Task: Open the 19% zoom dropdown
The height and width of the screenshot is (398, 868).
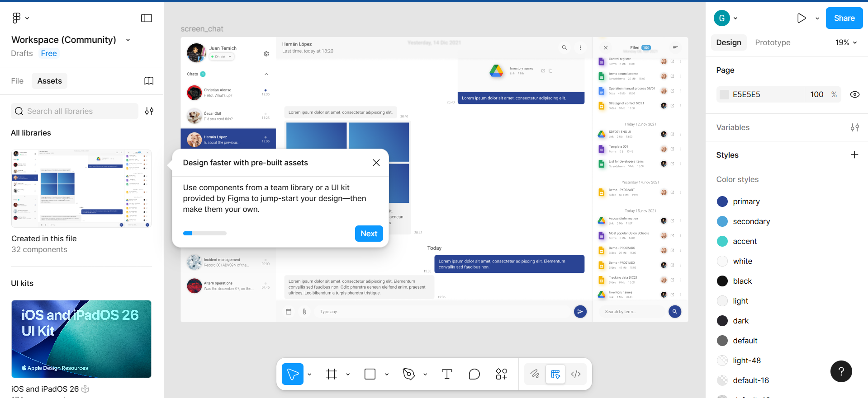Action: click(x=846, y=42)
